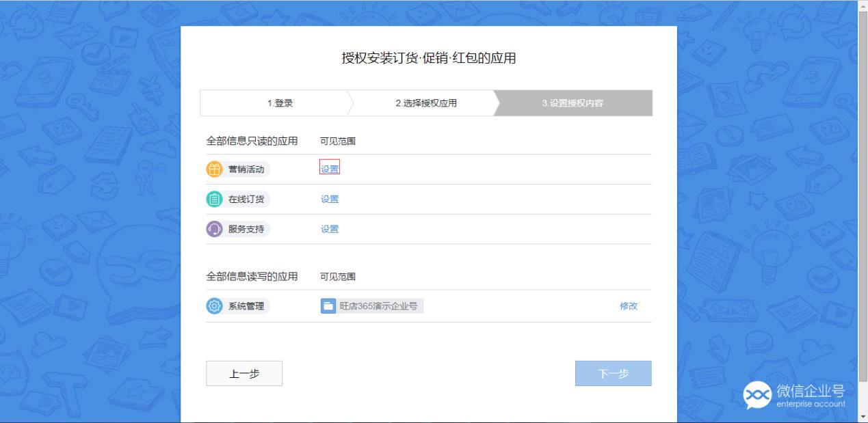Click the 微信企业号 logo icon
Viewport: 868px width, 423px height.
[757, 396]
